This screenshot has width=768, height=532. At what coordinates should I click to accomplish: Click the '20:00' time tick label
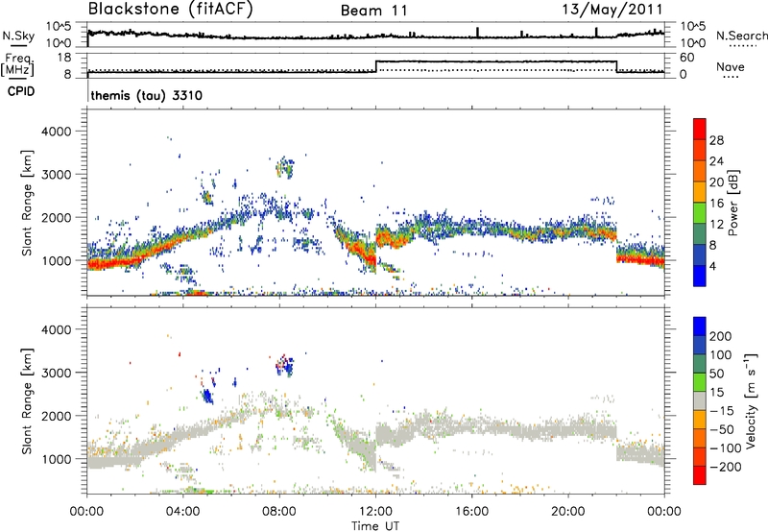point(568,512)
